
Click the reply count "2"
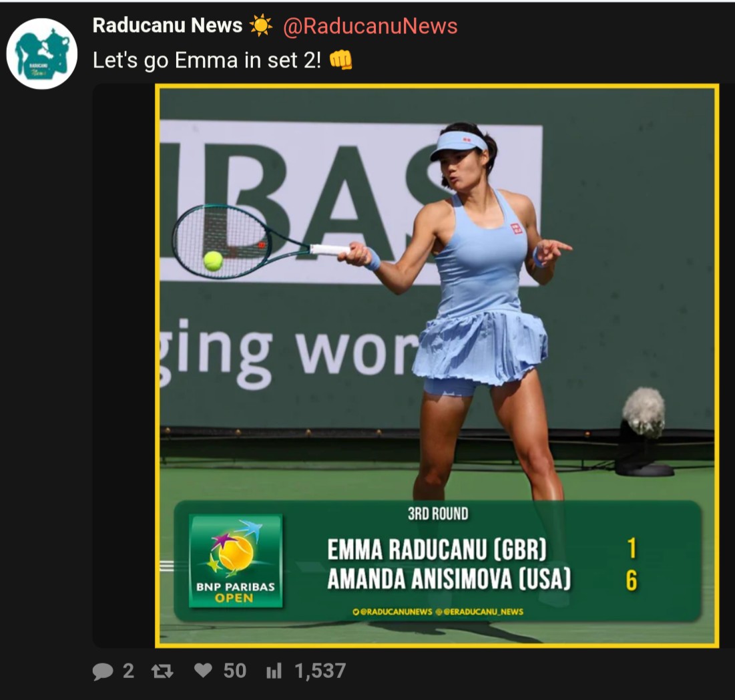(x=128, y=671)
